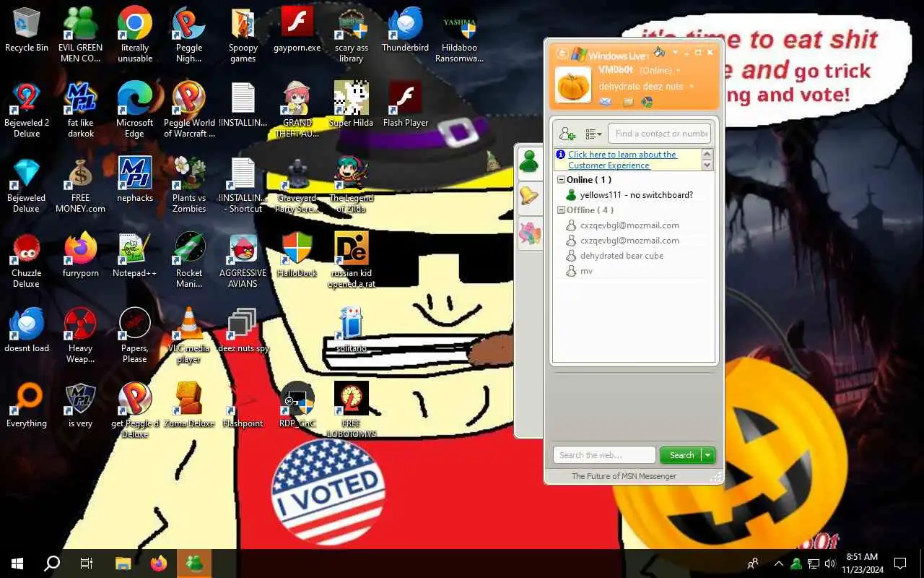The width and height of the screenshot is (924, 578).
Task: Launch the scary ass library shortcut
Action: [x=352, y=35]
